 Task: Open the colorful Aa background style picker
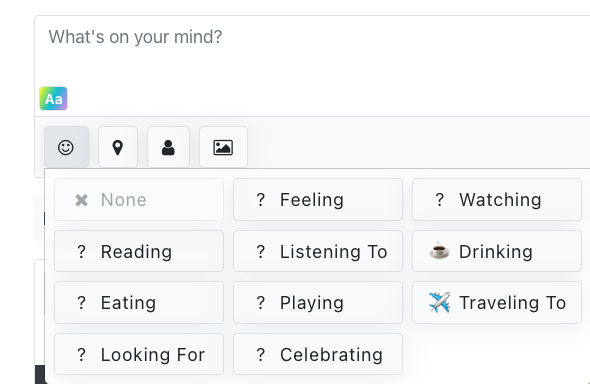click(53, 99)
